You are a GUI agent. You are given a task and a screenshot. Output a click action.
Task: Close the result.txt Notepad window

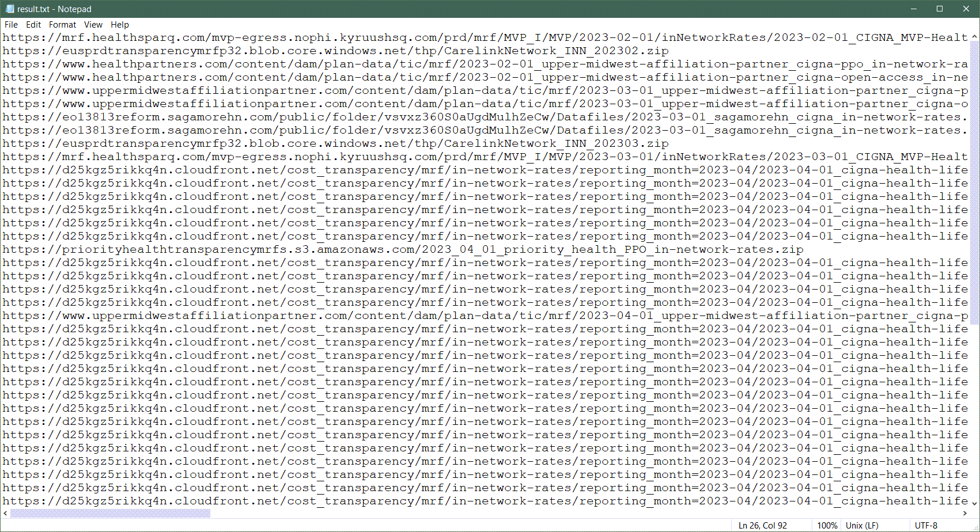pyautogui.click(x=966, y=9)
